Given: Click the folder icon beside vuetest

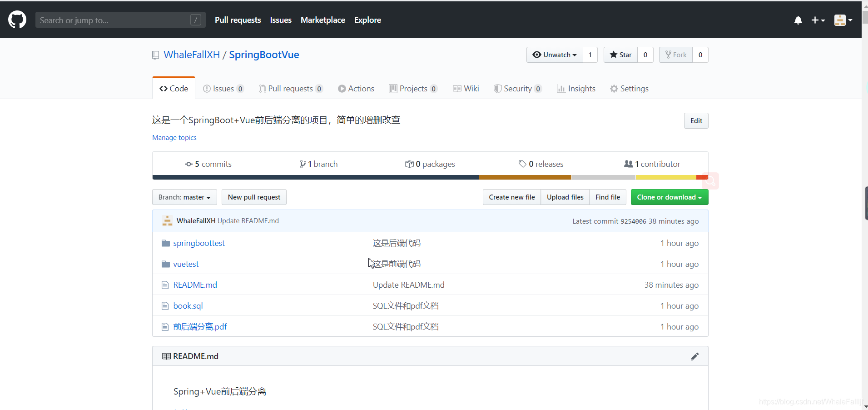Looking at the screenshot, I should click(x=166, y=264).
